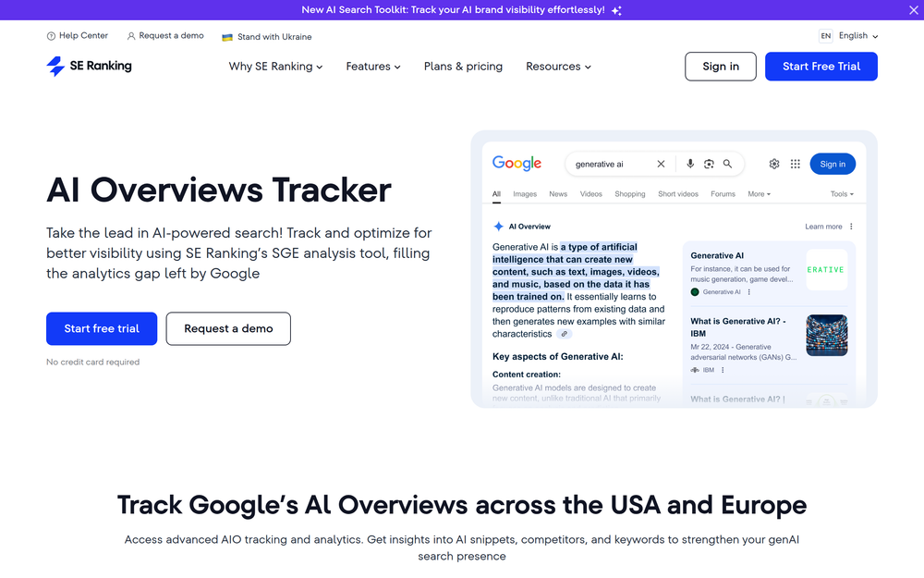Click the AI Overview sparkle icon
Screen dimensions: 924x578
499,227
